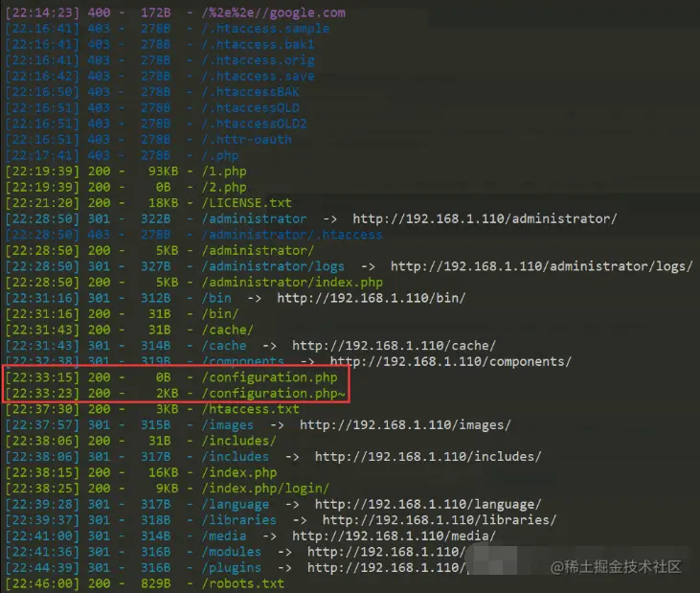Click the [22:41:36] timestamp

[x=42, y=552]
